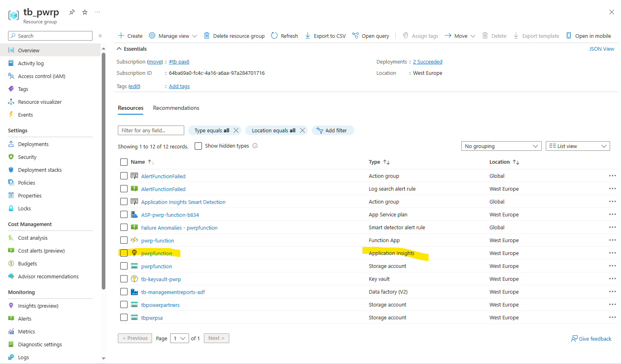The height and width of the screenshot is (364, 621).
Task: Open more options for tb-keyvault-pwrp row
Action: [x=612, y=279]
